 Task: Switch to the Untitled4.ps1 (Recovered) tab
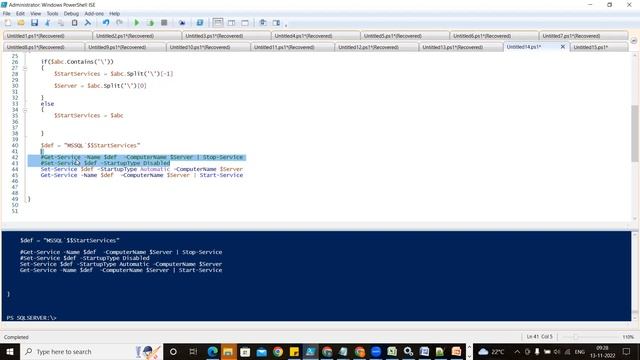(316, 36)
